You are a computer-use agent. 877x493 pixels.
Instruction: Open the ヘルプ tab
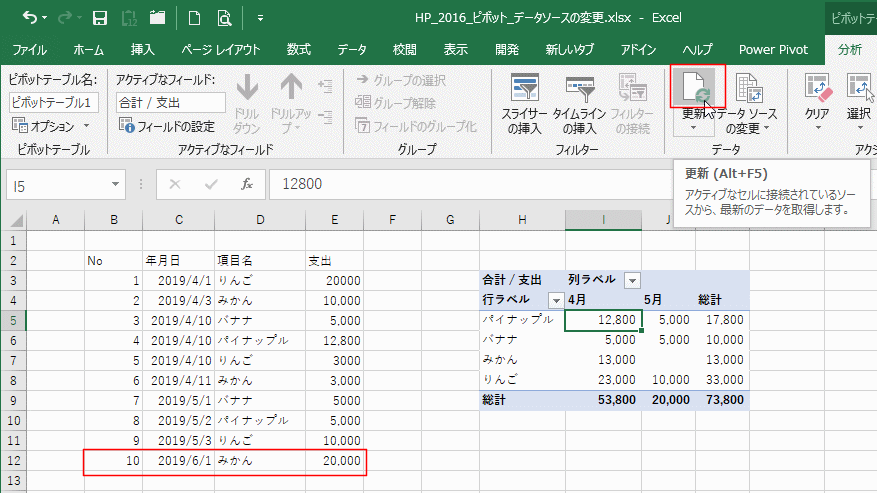[697, 50]
